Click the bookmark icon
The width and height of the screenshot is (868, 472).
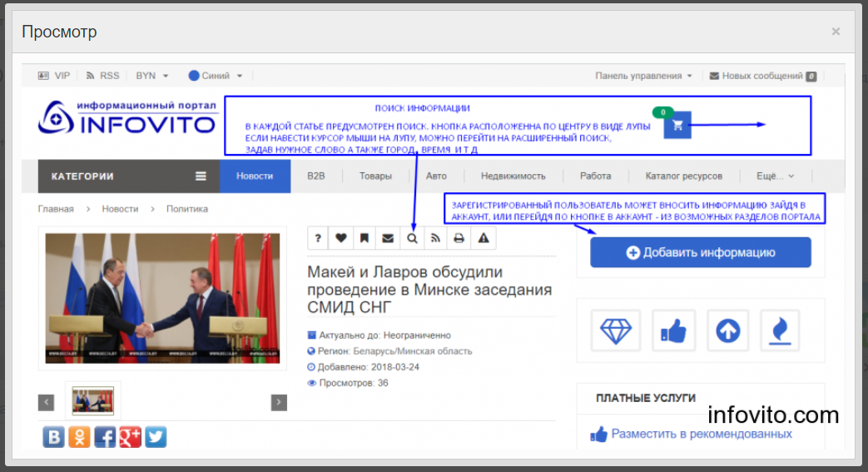[365, 238]
